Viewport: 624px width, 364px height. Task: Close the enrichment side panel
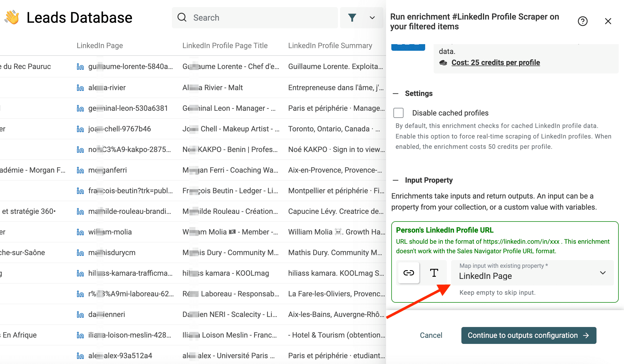point(608,21)
